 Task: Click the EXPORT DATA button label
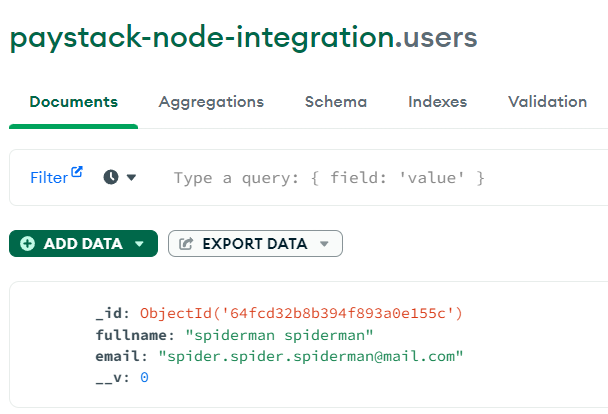point(254,244)
